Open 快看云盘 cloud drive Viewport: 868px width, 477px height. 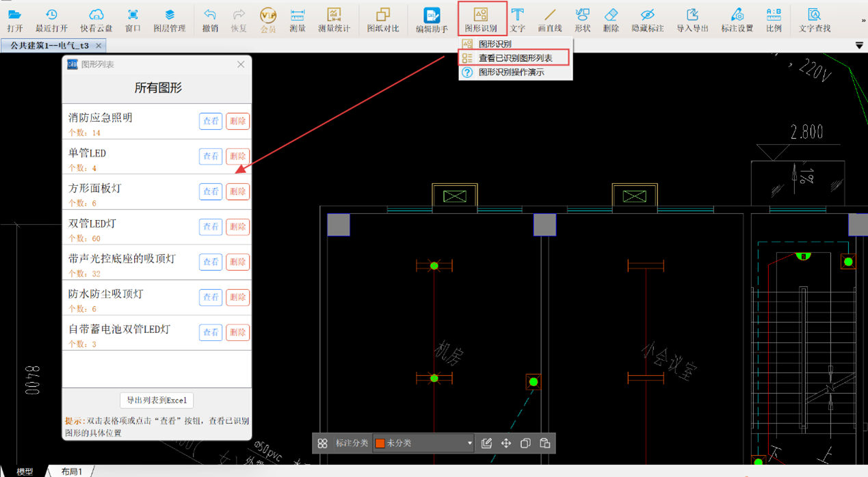pos(96,19)
